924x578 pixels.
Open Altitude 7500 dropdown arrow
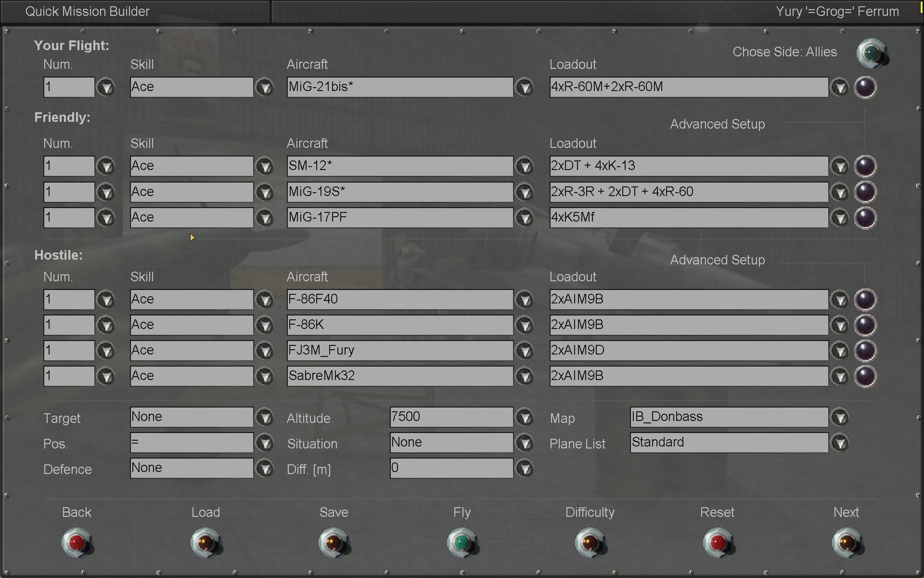(x=525, y=417)
